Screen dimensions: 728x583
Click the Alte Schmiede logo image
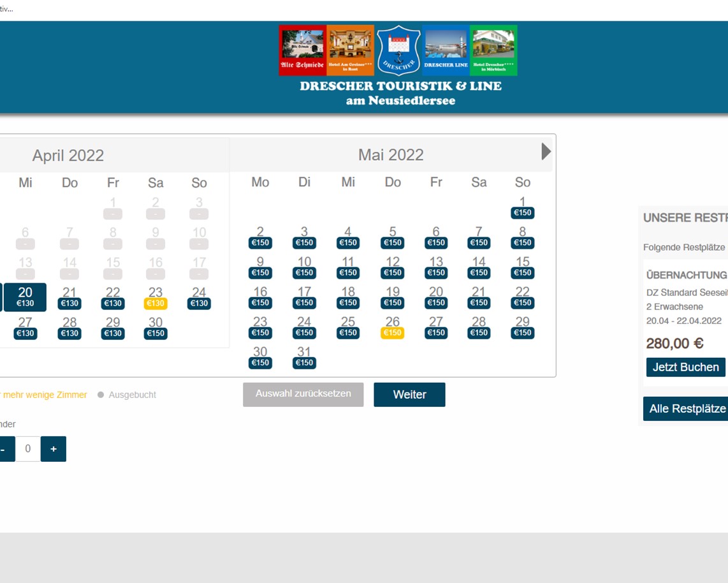[x=303, y=50]
